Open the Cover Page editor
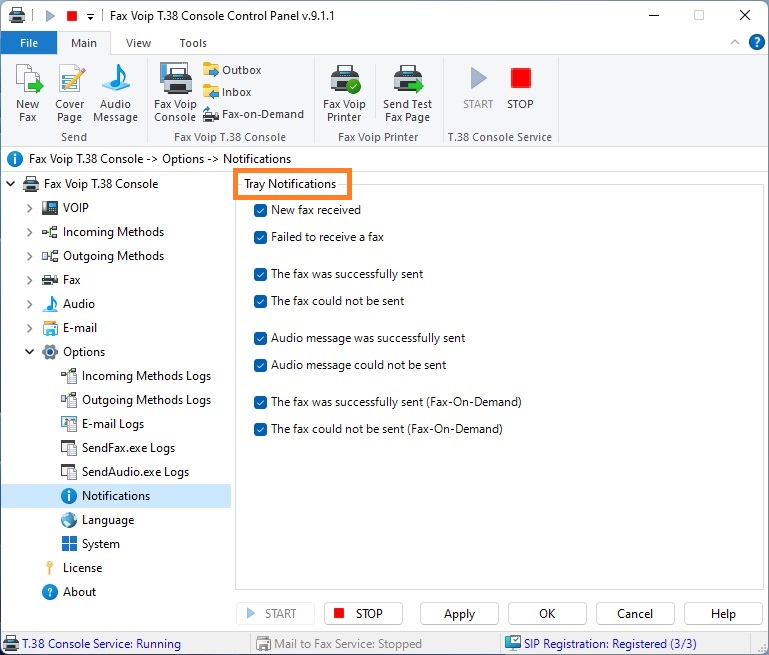This screenshot has width=769, height=655. [x=70, y=93]
